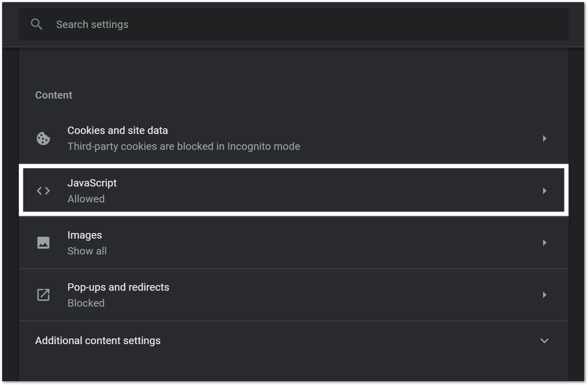This screenshot has height=385, width=588.
Task: Focus the Search settings field
Action: [x=294, y=25]
